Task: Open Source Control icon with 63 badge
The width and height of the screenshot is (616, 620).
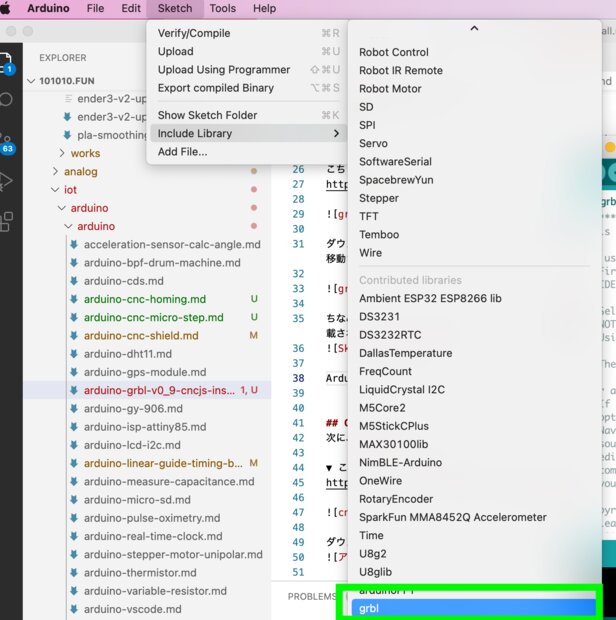Action: (6, 144)
